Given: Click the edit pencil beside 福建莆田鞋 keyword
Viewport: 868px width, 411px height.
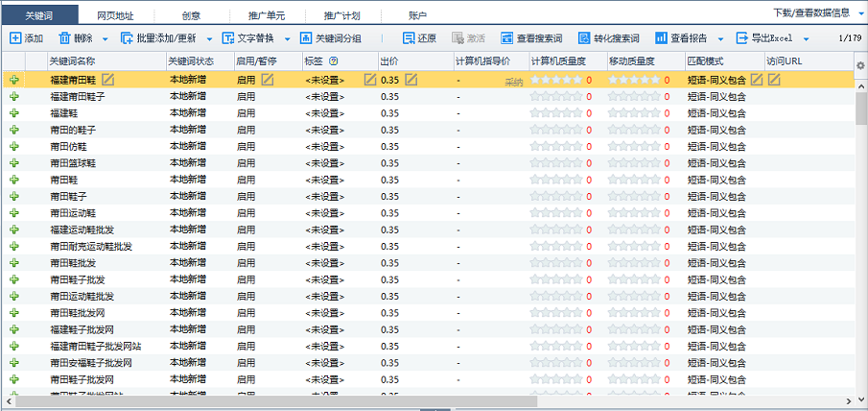Looking at the screenshot, I should [108, 79].
